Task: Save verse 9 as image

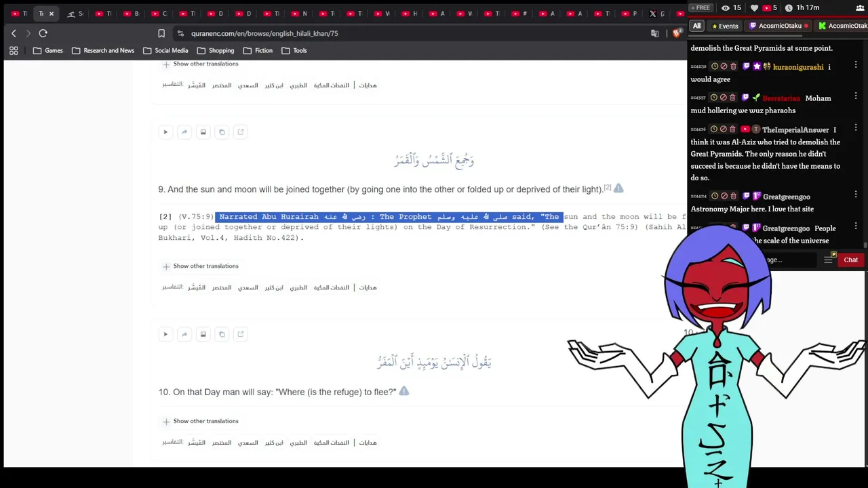Action: 203,132
